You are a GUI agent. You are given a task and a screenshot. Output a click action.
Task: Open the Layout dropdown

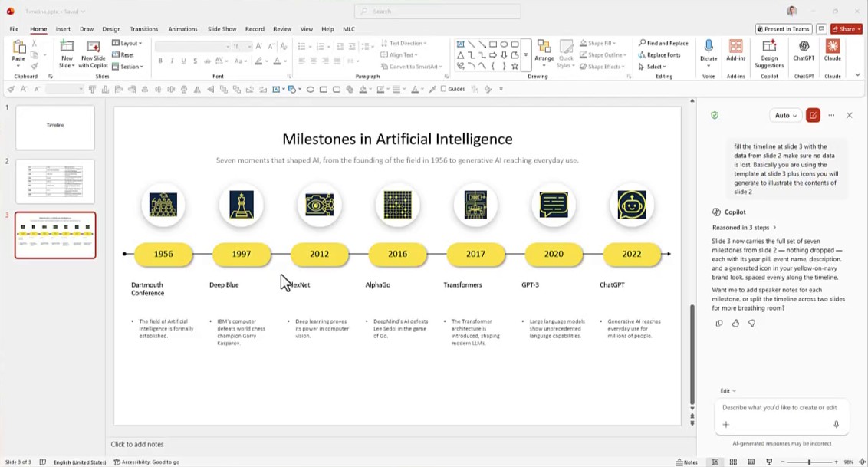(127, 43)
